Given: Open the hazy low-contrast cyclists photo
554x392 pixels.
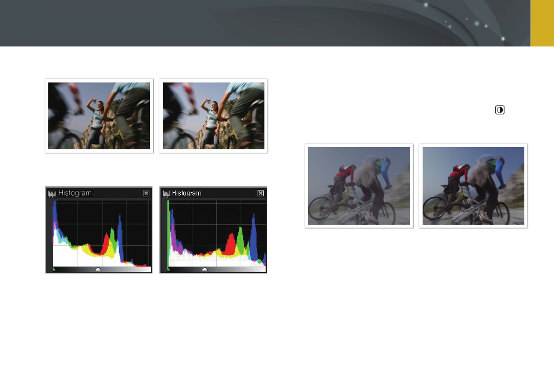Looking at the screenshot, I should 359,186.
